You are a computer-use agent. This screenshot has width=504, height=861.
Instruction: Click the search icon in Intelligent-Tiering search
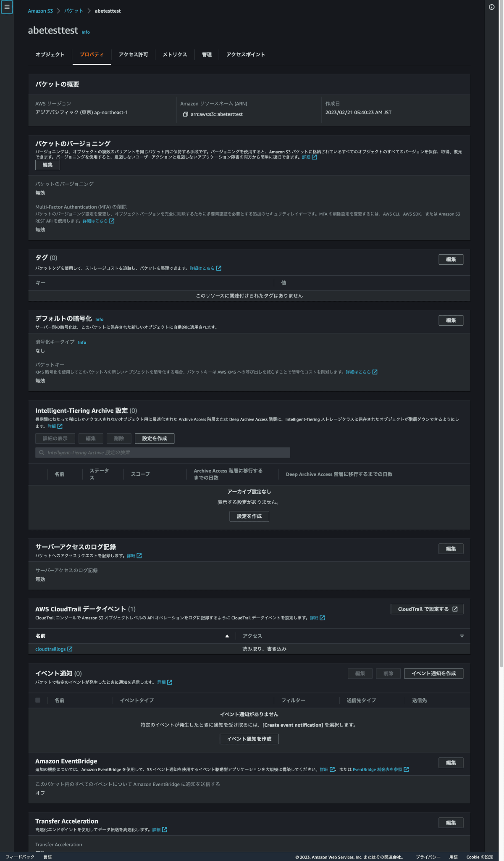pyautogui.click(x=42, y=453)
